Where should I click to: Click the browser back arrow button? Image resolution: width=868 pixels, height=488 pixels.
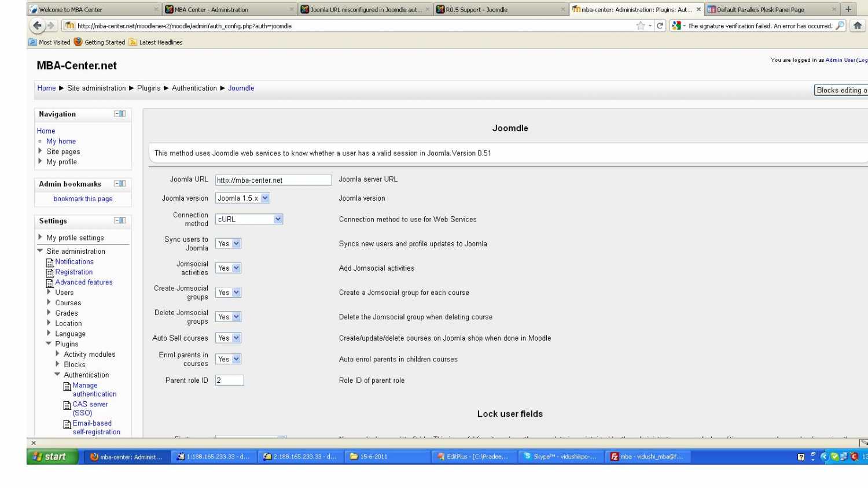tap(38, 25)
